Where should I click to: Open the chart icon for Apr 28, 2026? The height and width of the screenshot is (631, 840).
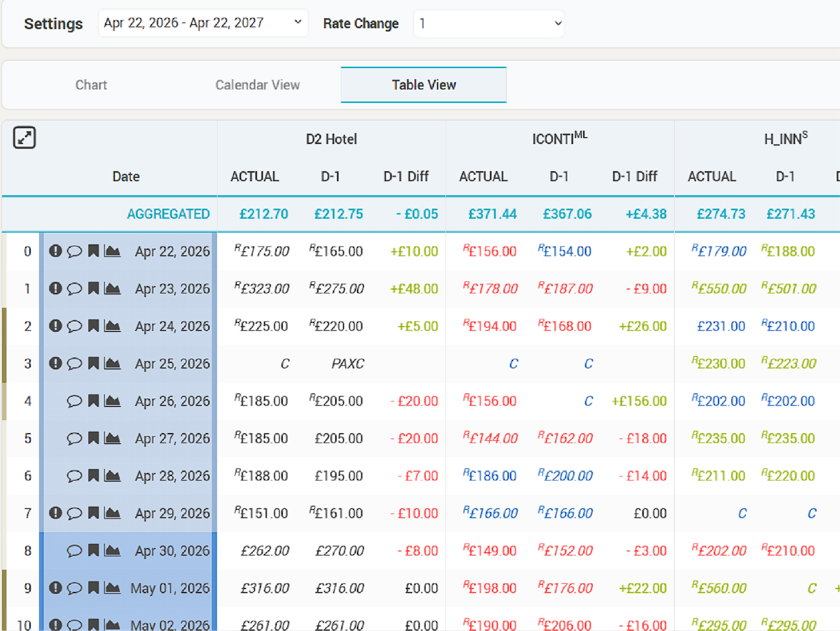click(x=113, y=476)
